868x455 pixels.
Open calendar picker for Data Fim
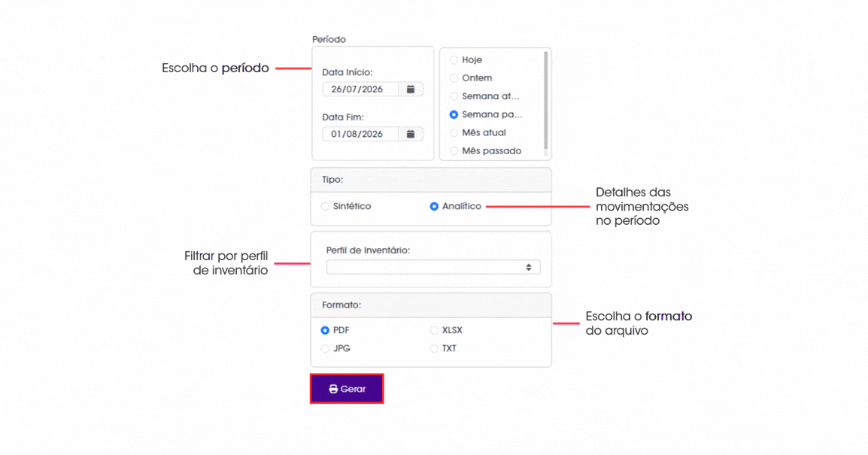[x=411, y=134]
